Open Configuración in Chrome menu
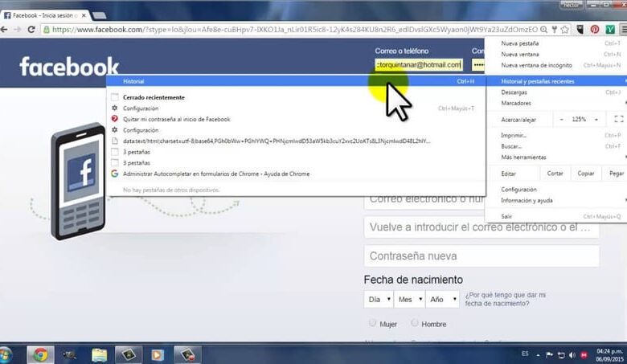 (555, 190)
